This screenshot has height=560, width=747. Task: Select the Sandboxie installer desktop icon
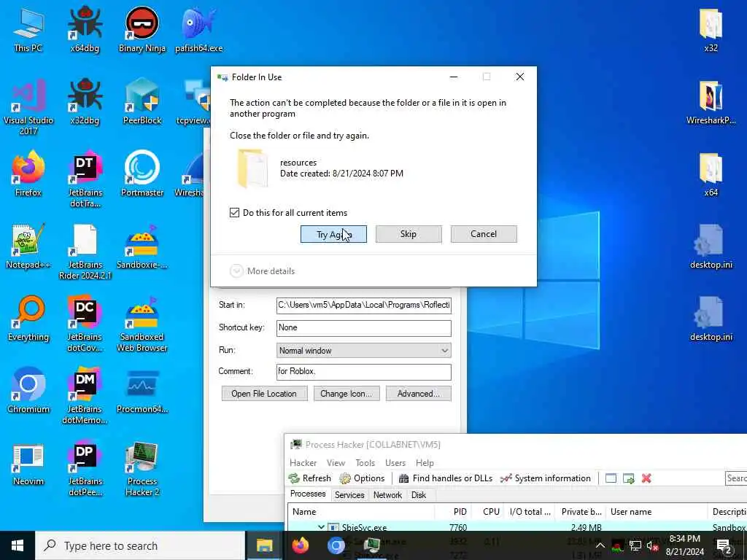tap(142, 246)
